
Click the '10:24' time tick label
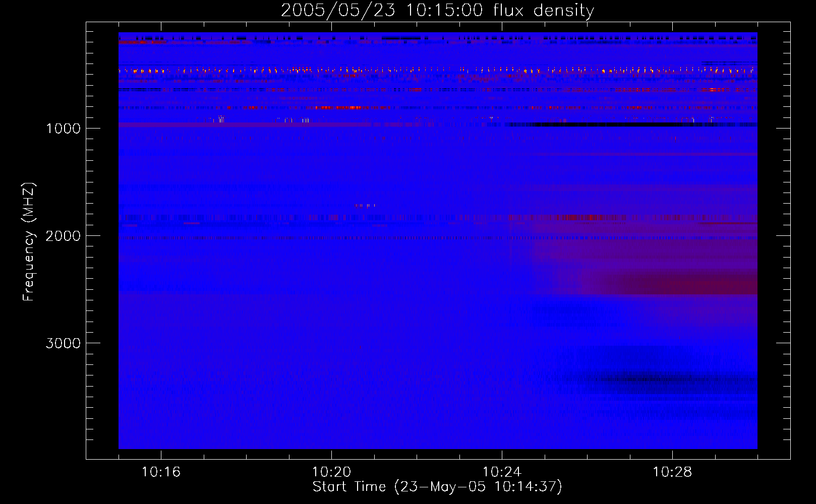tap(502, 472)
